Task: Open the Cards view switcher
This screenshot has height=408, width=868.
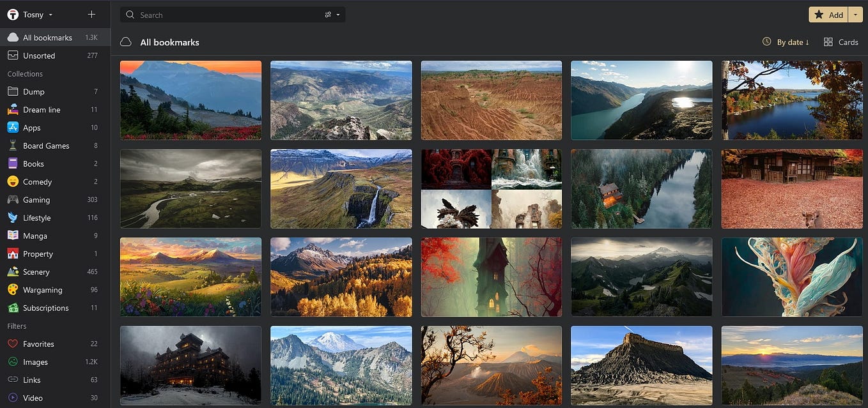Action: (x=841, y=42)
